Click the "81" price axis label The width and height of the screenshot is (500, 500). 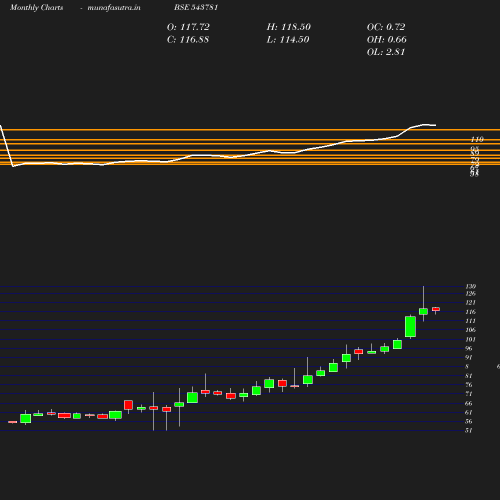(x=469, y=376)
